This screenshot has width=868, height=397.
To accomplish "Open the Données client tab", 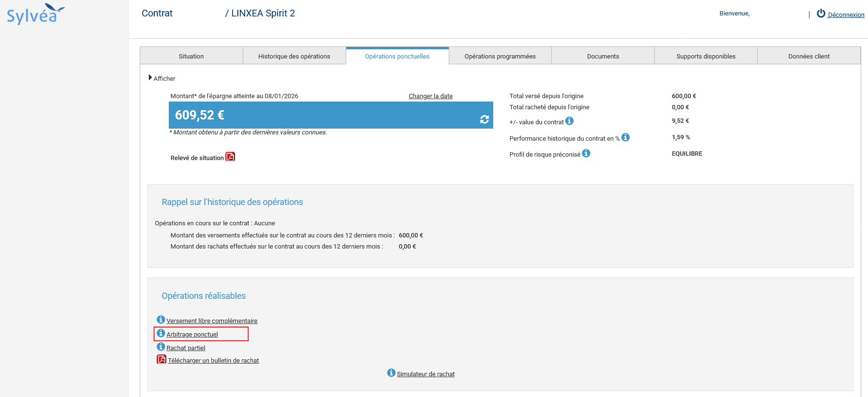I will pos(809,56).
